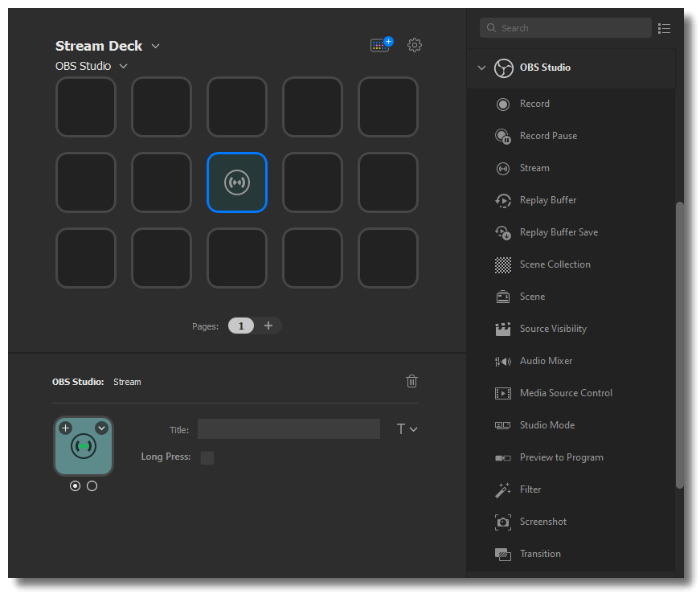Select the Record action label
Image resolution: width=700 pixels, height=594 pixels.
(534, 104)
